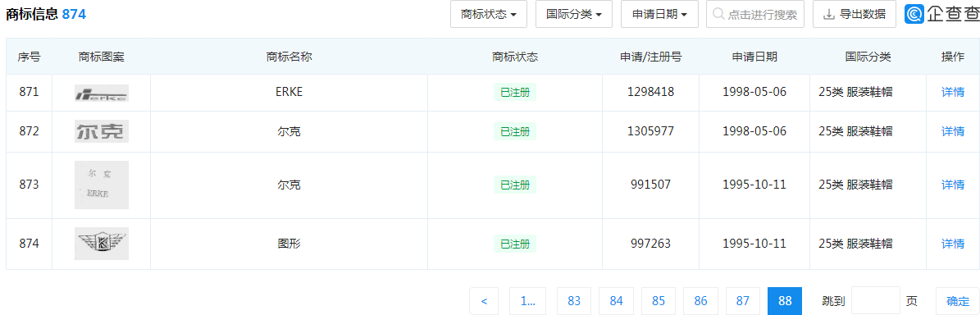This screenshot has height=315, width=980.
Task: Click the 企查查 logo icon
Action: coord(915,15)
